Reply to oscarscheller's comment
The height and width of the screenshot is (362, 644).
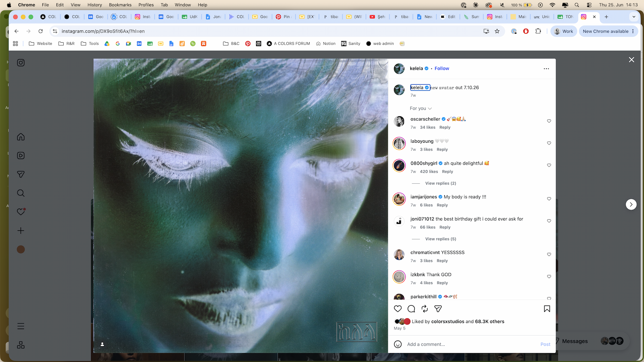pos(445,127)
